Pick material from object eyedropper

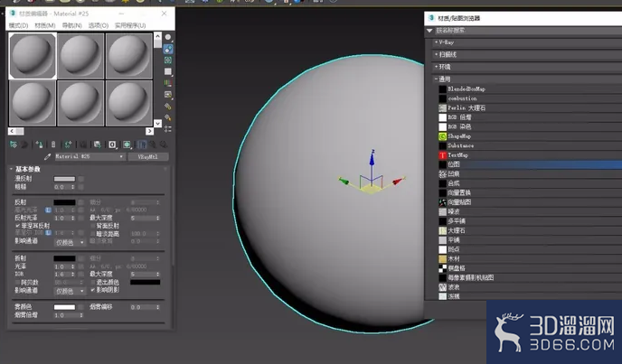(48, 156)
